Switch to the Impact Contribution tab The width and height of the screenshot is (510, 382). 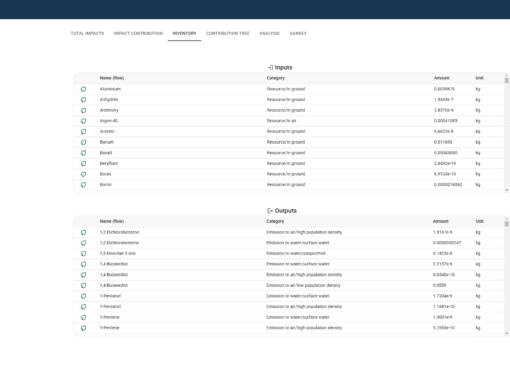[x=138, y=33]
